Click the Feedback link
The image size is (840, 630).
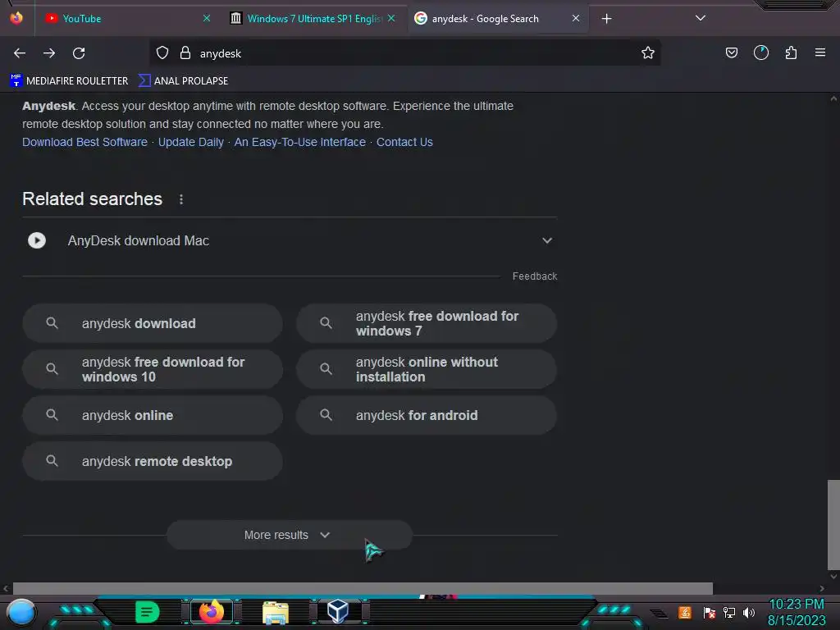coord(535,276)
